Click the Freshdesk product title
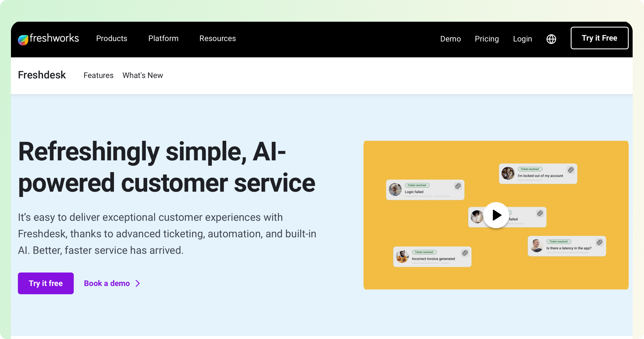This screenshot has height=339, width=644. click(x=42, y=75)
